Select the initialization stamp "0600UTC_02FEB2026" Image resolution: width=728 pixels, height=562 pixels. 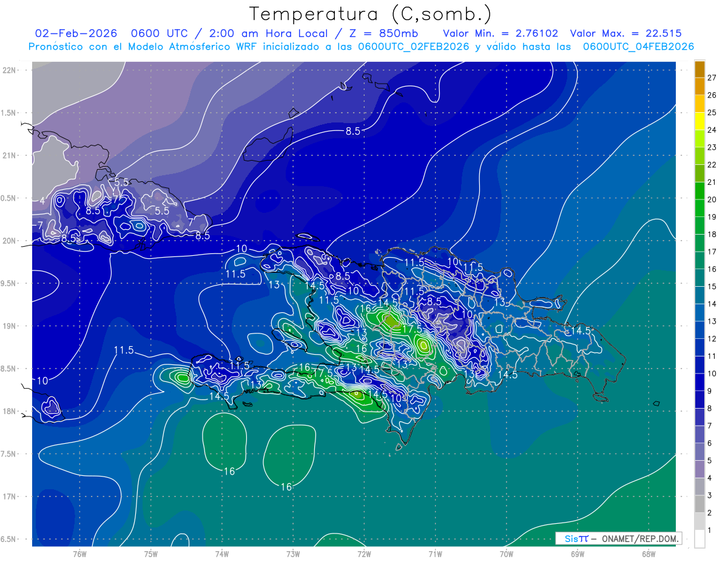pyautogui.click(x=414, y=47)
